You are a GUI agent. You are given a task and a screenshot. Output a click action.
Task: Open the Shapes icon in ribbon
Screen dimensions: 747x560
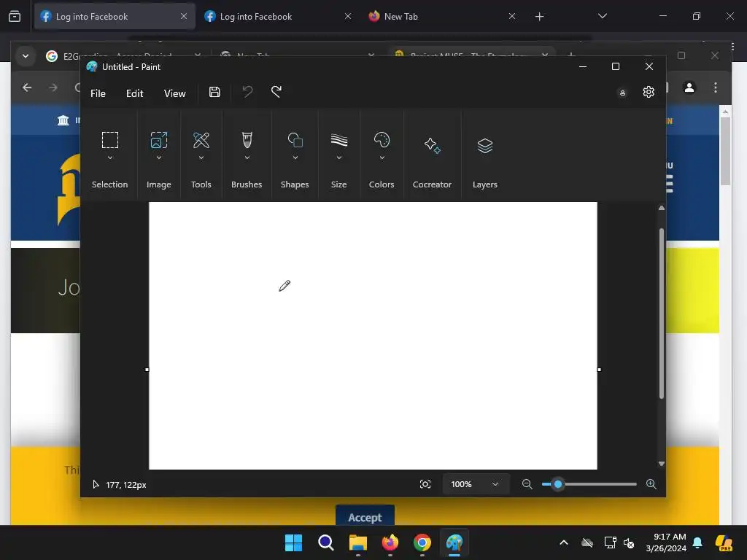pyautogui.click(x=295, y=140)
